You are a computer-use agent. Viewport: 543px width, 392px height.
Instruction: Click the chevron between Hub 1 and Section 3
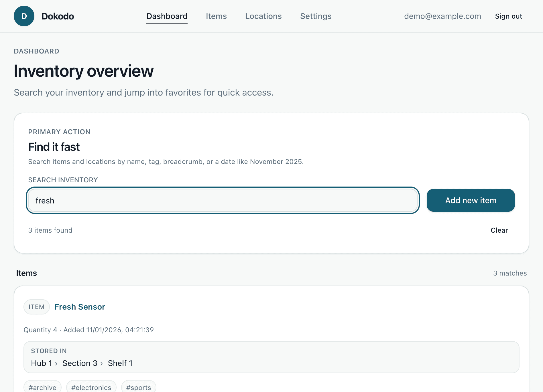point(56,363)
